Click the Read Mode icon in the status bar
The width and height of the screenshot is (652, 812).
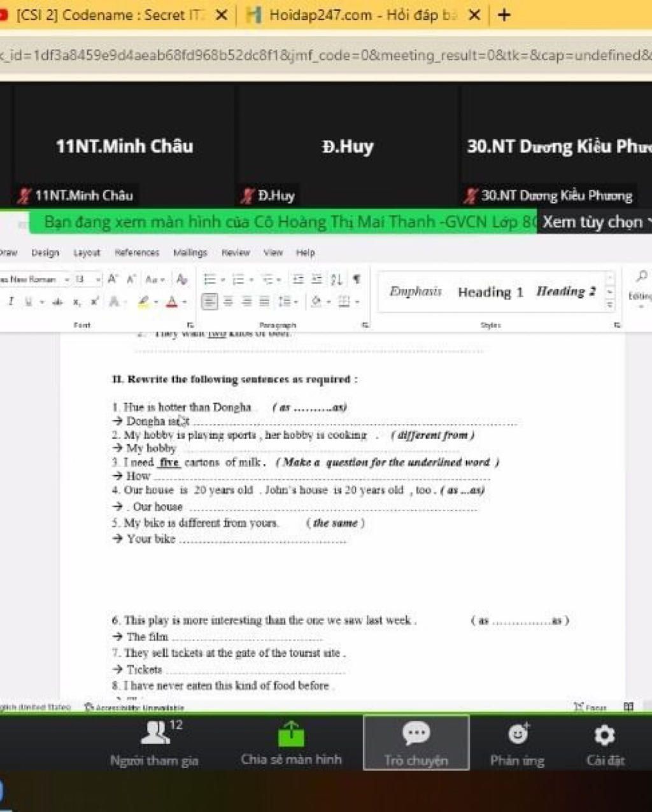(x=628, y=706)
